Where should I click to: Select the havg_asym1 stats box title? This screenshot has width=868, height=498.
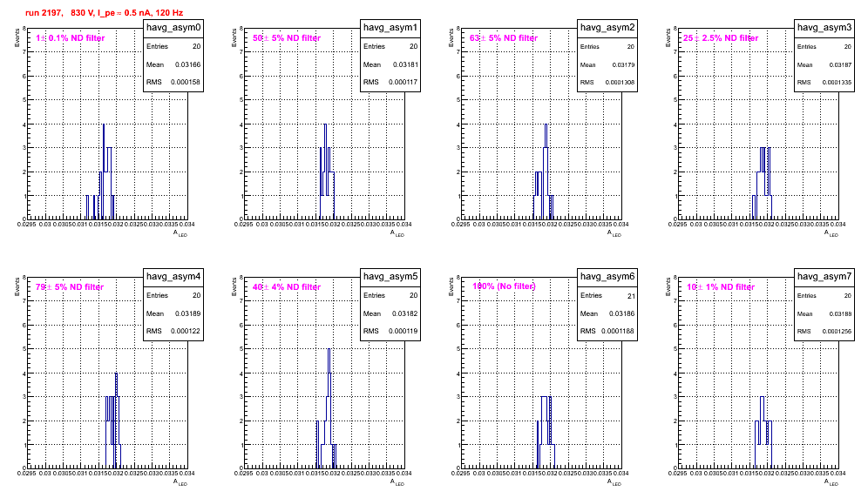[390, 27]
